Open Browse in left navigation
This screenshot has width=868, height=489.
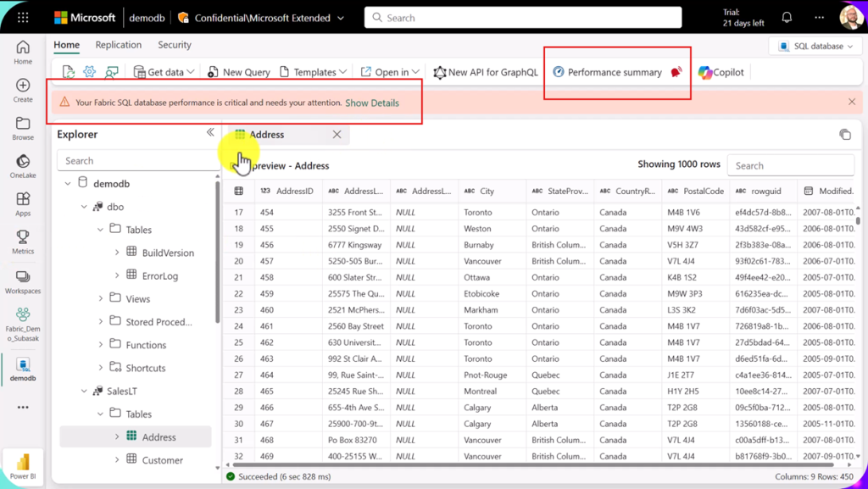(x=23, y=129)
